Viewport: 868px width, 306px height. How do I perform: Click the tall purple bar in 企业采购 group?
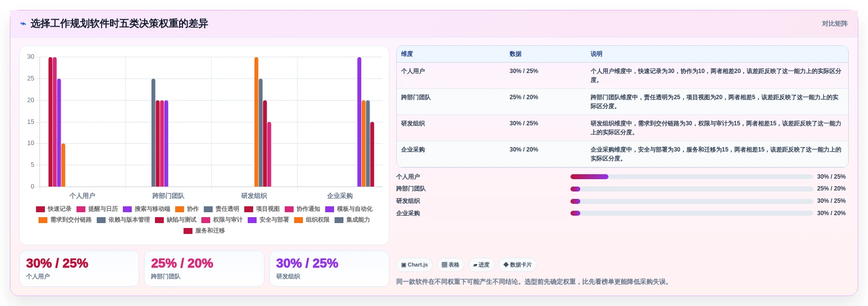359,122
